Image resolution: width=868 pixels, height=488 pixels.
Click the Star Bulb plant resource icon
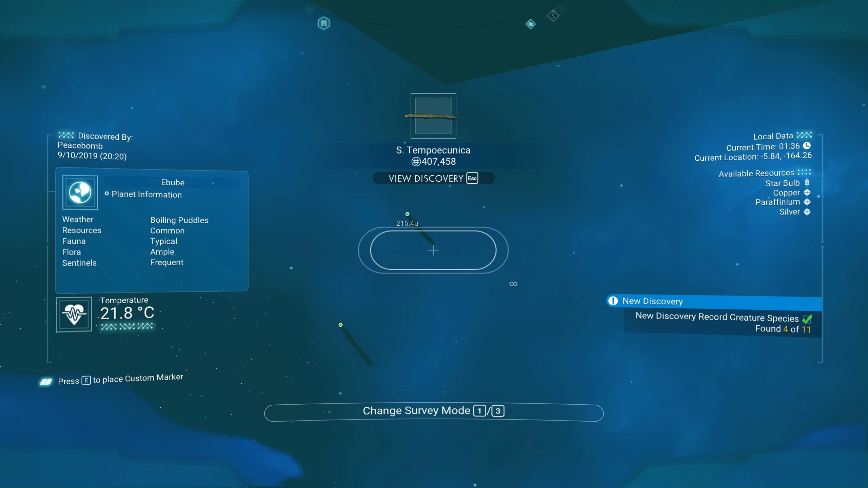(807, 183)
